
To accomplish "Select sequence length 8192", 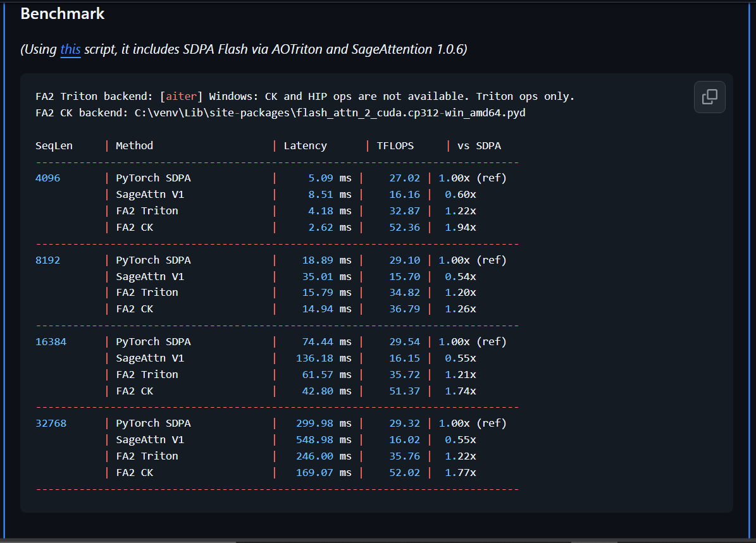I will tap(47, 260).
